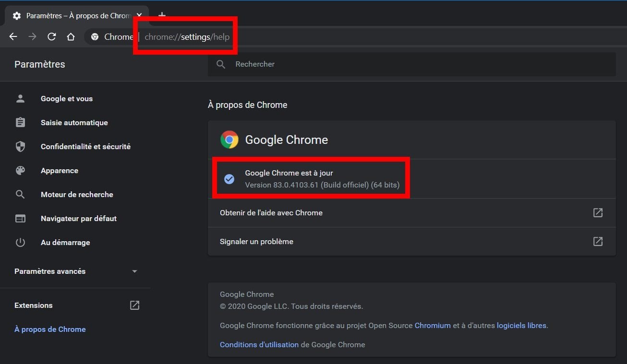Viewport: 627px width, 364px height.
Task: Click the Version 83.0.4103.61 text
Action: 322,185
